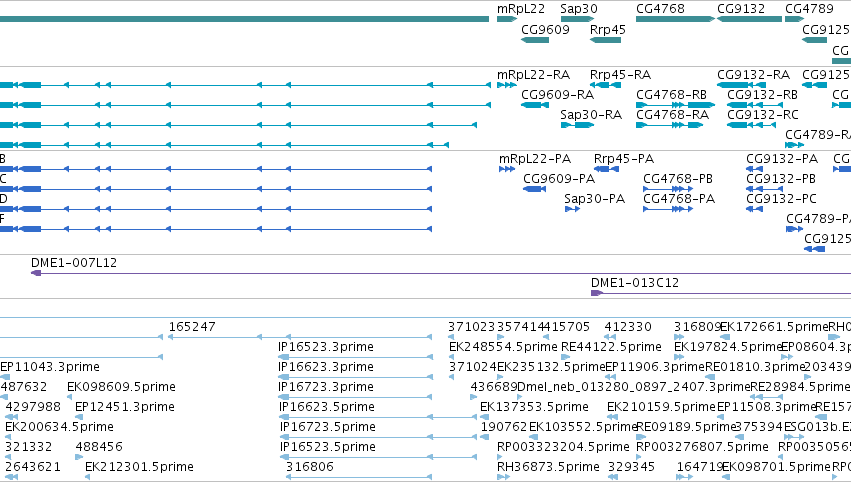Click the Sap30 gene label
851x482 pixels.
tap(579, 9)
